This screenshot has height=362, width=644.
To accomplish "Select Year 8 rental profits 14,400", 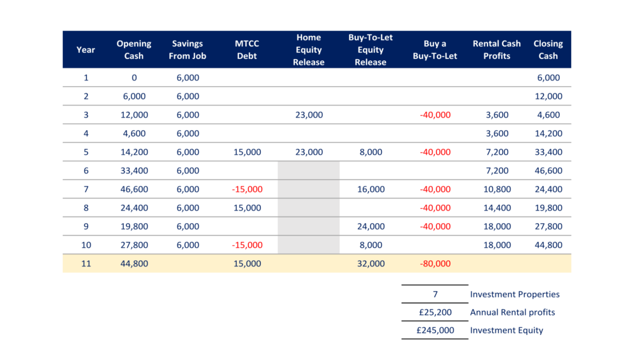I will tap(497, 207).
